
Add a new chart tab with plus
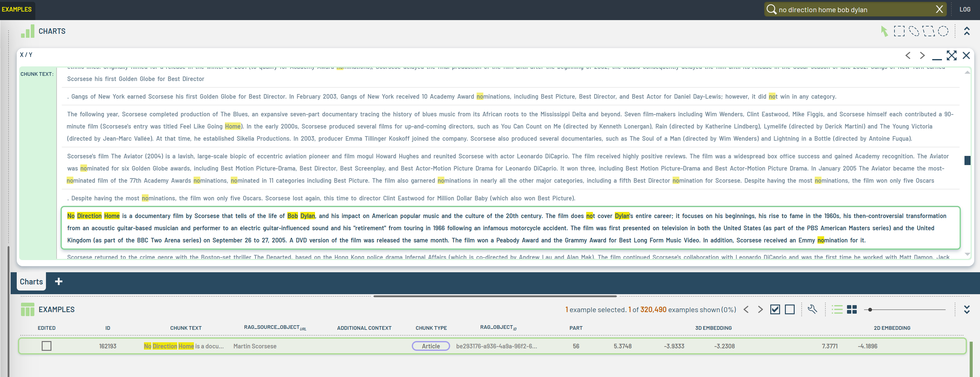tap(58, 281)
